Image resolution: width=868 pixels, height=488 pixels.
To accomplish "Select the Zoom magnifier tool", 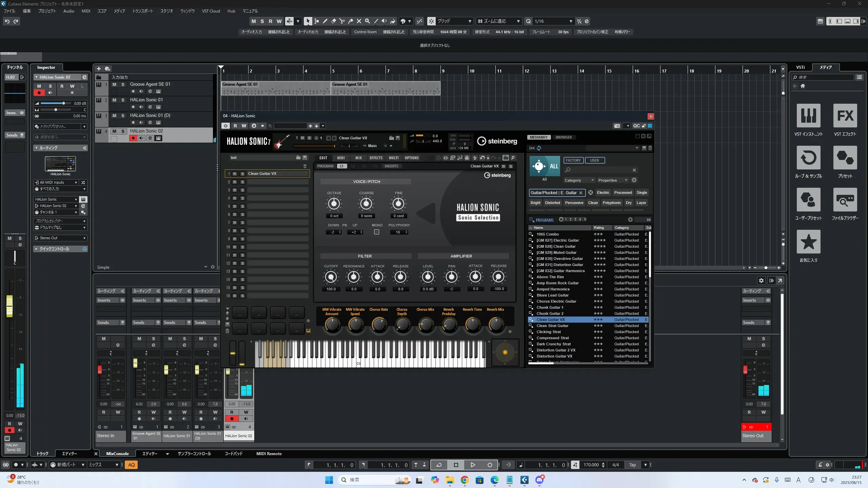I will tap(367, 21).
